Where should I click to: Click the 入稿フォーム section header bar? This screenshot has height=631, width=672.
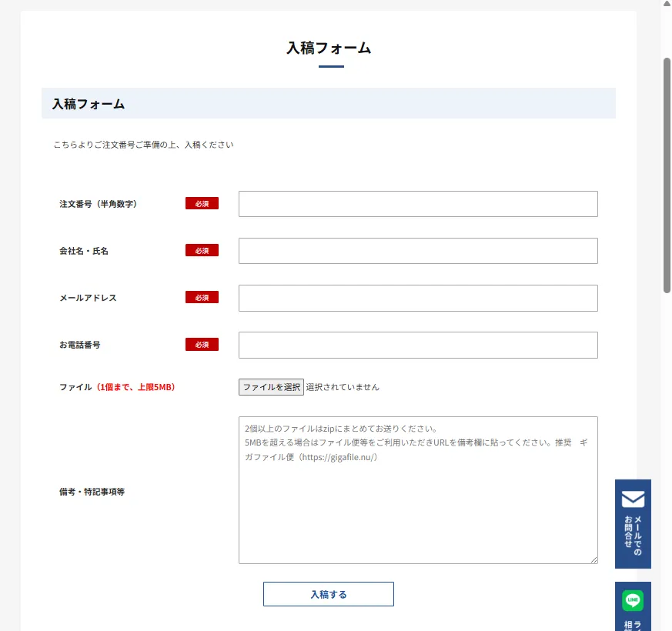[329, 103]
